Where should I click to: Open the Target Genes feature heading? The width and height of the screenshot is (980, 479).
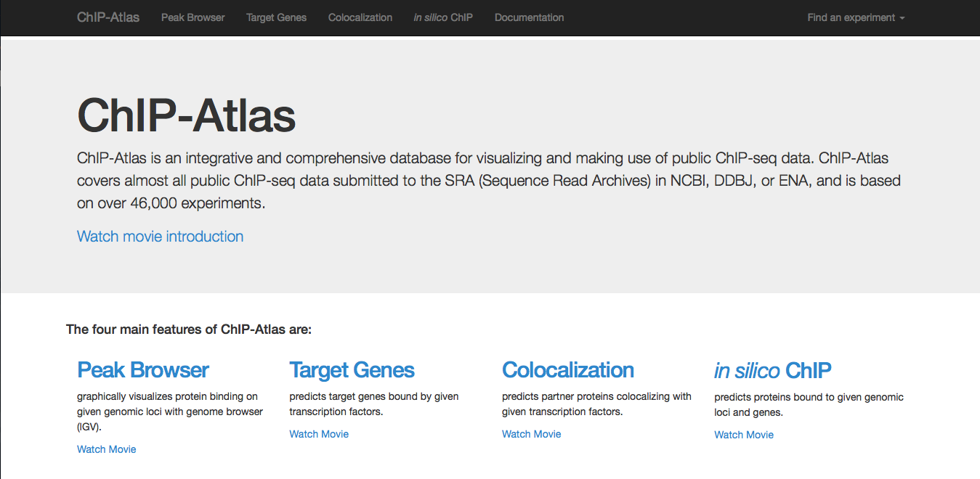(x=352, y=370)
